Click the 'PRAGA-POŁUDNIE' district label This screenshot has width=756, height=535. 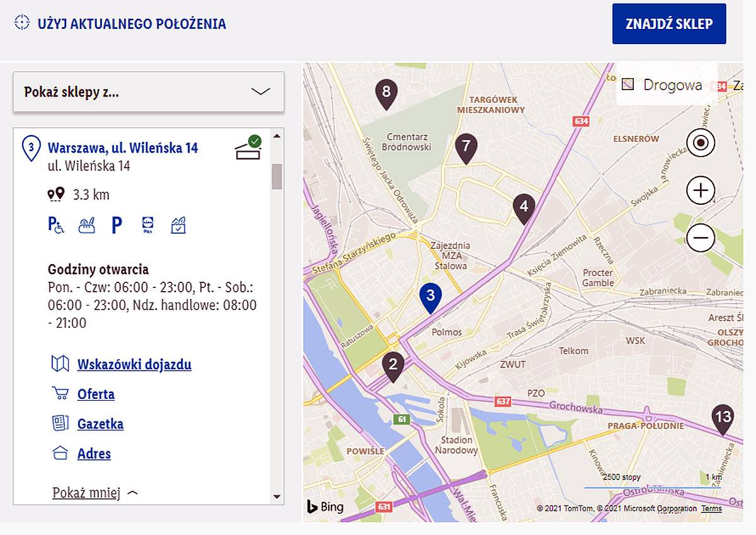[646, 425]
